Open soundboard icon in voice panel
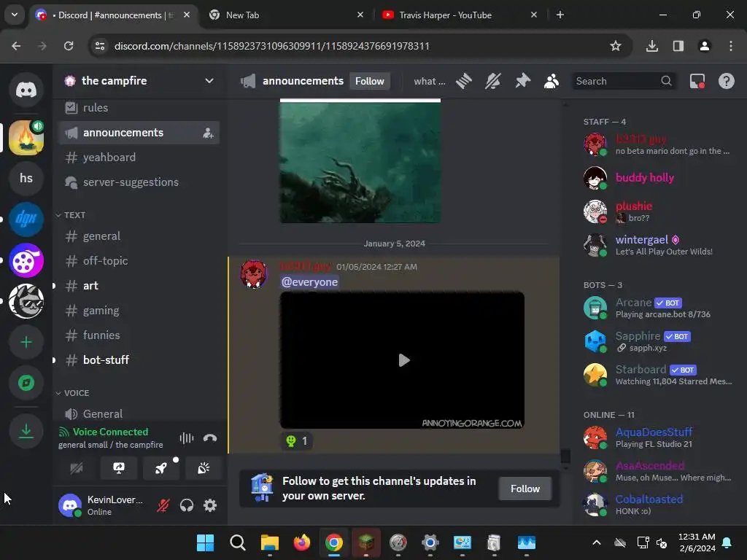This screenshot has width=747, height=560. [x=204, y=468]
